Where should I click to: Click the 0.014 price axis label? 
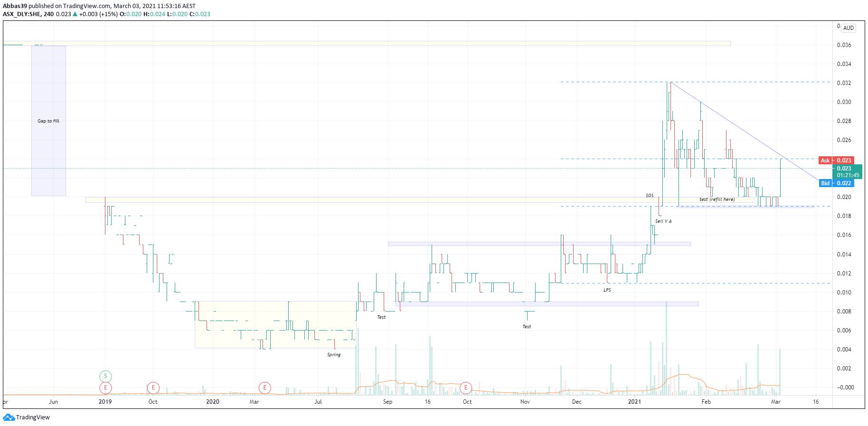[844, 255]
